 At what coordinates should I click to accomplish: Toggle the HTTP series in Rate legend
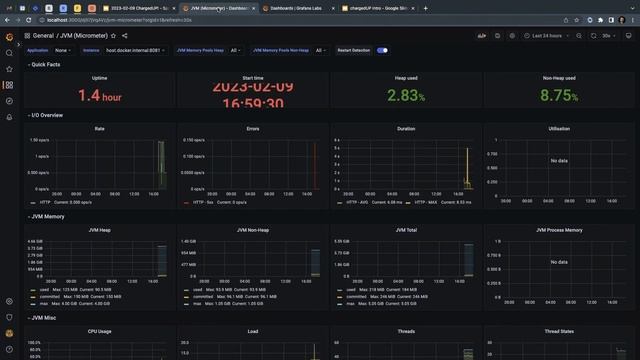(45, 202)
